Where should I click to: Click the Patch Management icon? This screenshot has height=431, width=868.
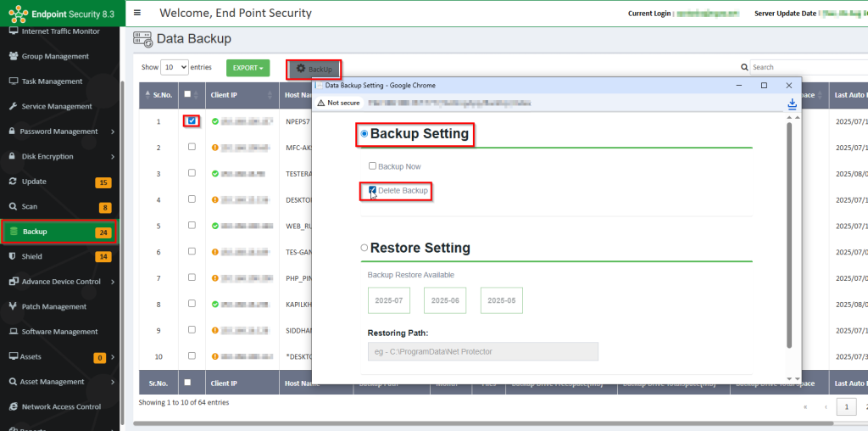(14, 306)
